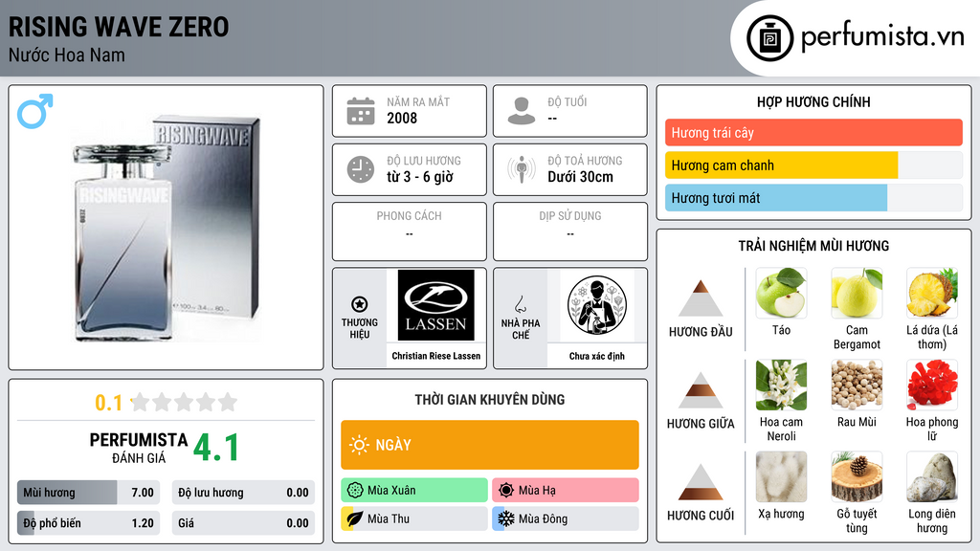Image resolution: width=980 pixels, height=551 pixels.
Task: Click the Hương trái cây accord bar
Action: pos(813,132)
